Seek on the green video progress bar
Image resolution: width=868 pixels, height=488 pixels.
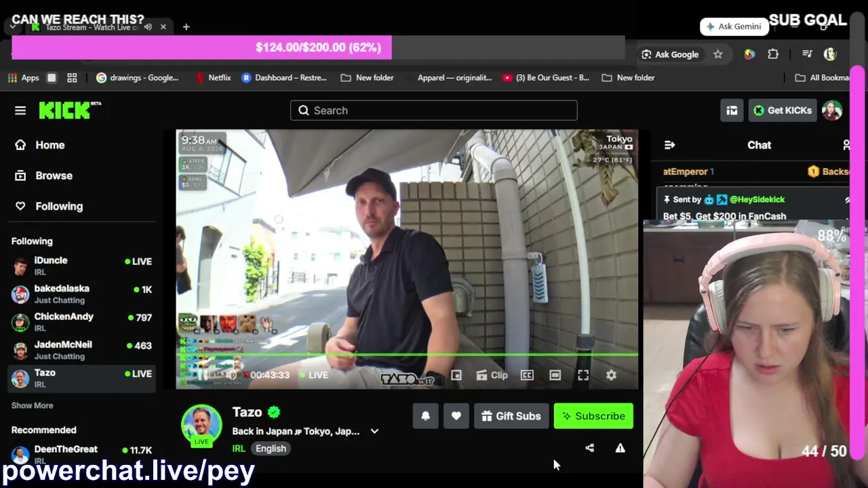pos(407,354)
